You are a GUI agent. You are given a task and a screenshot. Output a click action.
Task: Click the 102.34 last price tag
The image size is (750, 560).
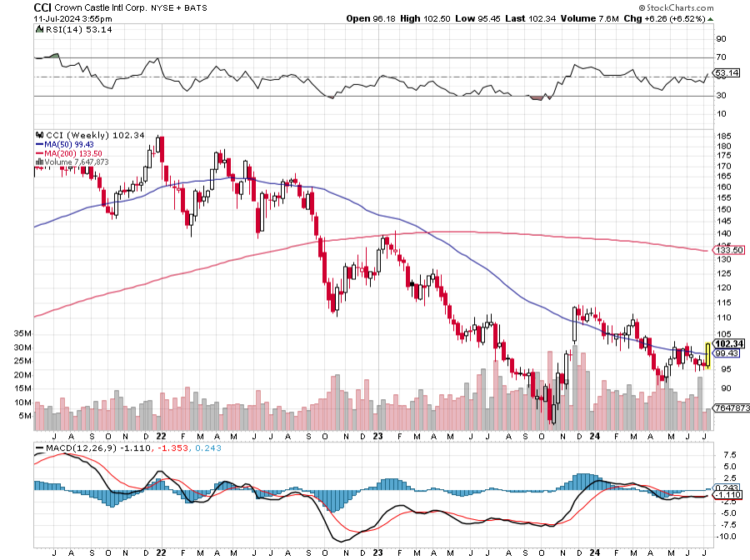(x=729, y=343)
